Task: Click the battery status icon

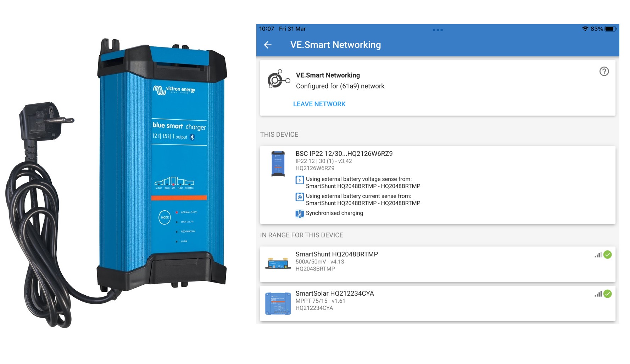Action: click(x=611, y=29)
